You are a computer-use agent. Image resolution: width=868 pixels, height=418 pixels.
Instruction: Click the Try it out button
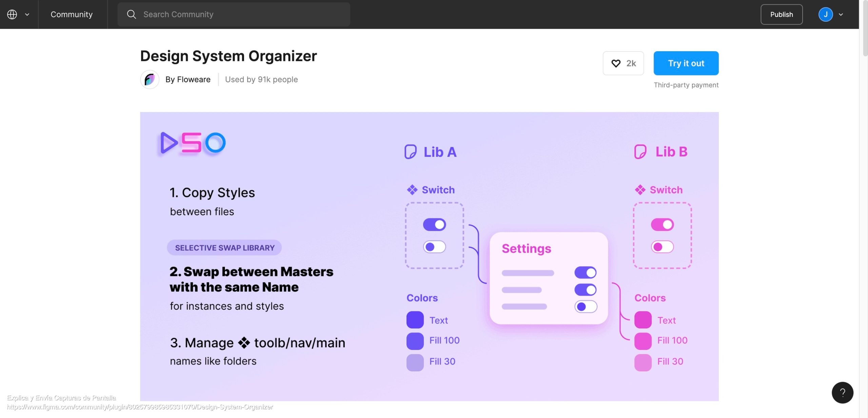(x=686, y=63)
